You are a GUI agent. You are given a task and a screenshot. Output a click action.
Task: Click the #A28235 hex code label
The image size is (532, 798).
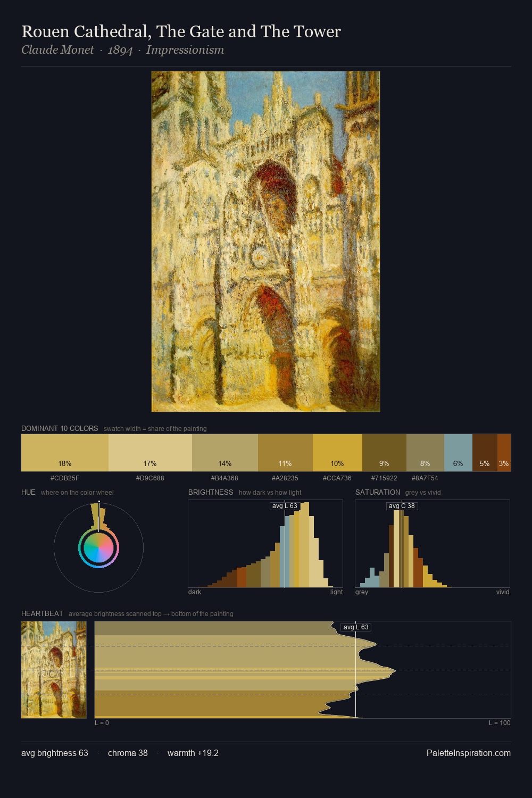pos(285,478)
